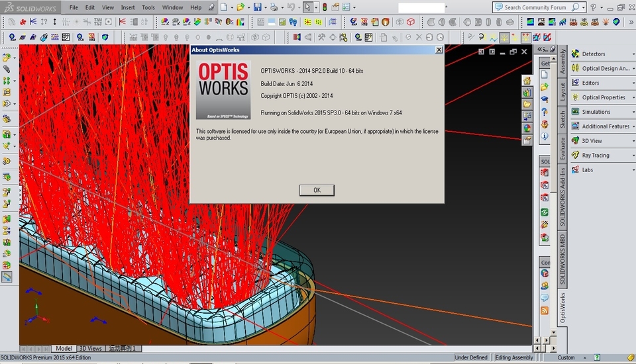
Task: Expand the Optical Properties menu
Action: 603,97
